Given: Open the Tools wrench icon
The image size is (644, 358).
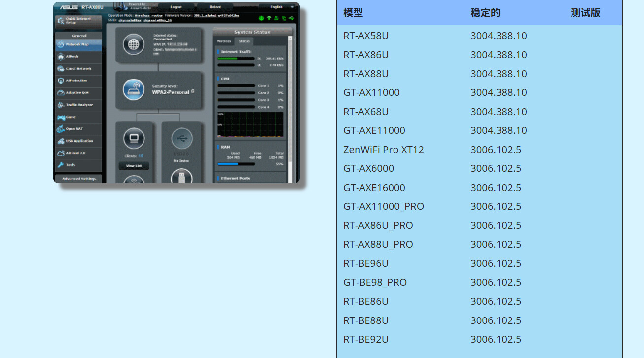Looking at the screenshot, I should 61,165.
